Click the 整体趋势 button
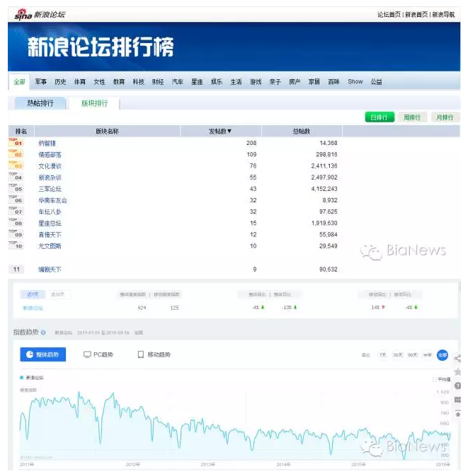463x476 pixels. click(43, 354)
